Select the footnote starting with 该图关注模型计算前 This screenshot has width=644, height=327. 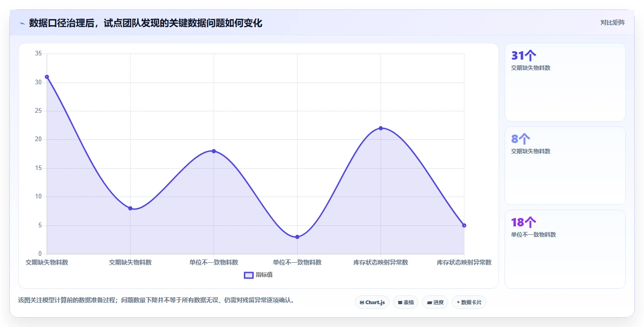click(x=156, y=300)
